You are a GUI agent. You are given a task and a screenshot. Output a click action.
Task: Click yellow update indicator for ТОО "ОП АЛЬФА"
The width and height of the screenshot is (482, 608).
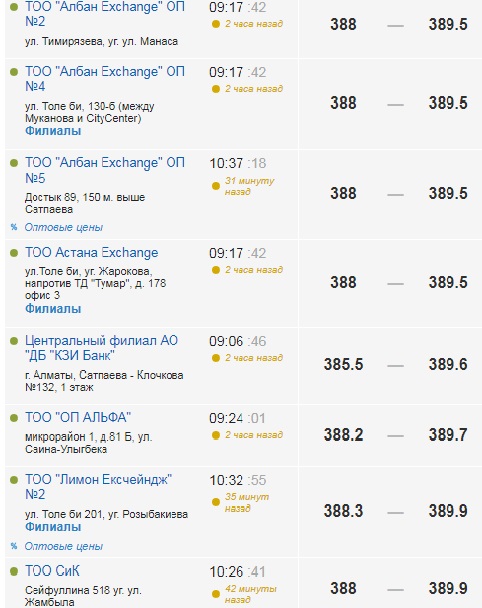[216, 436]
